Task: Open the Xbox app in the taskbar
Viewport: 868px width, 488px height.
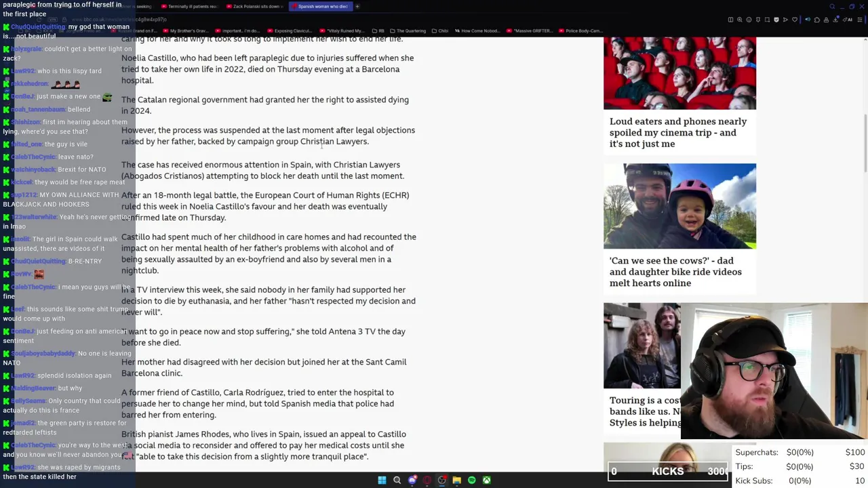Action: pyautogui.click(x=486, y=480)
